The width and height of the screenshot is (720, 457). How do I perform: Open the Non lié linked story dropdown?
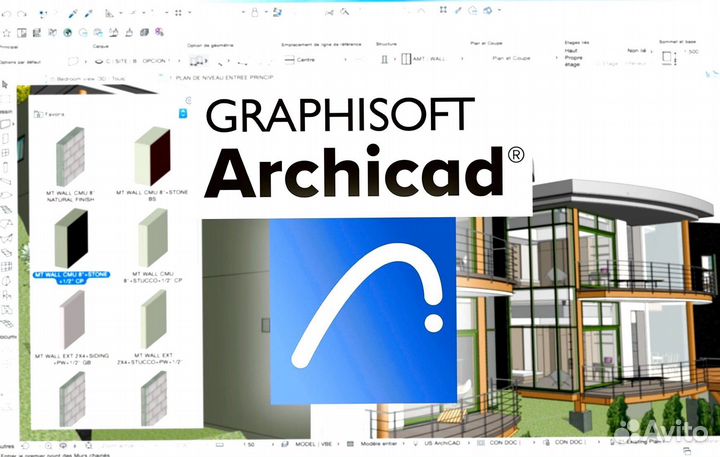pyautogui.click(x=640, y=51)
